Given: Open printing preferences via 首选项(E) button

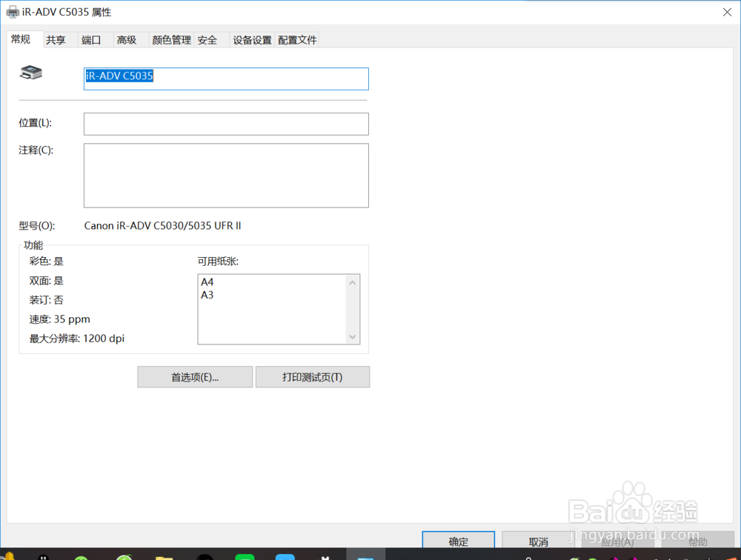Looking at the screenshot, I should pos(194,377).
